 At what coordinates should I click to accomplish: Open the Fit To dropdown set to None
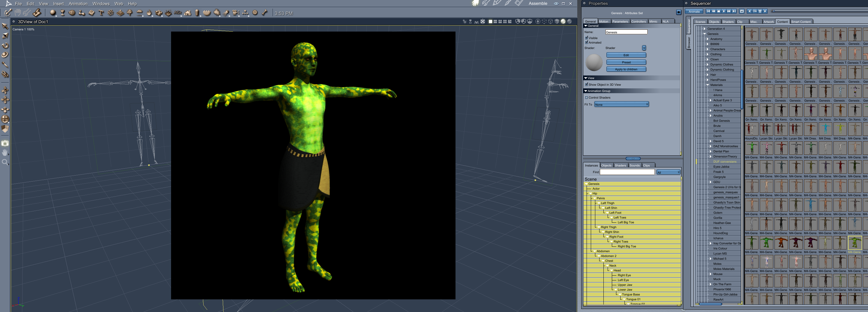tap(621, 104)
